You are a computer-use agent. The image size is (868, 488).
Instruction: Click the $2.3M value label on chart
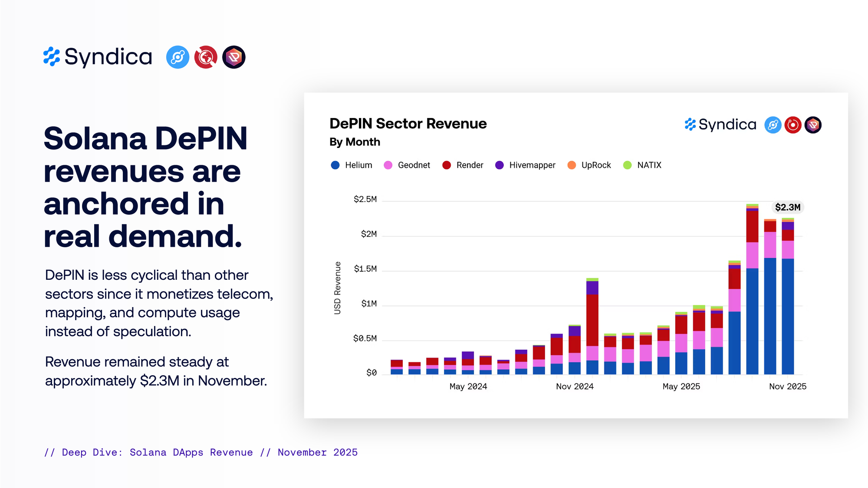(787, 207)
